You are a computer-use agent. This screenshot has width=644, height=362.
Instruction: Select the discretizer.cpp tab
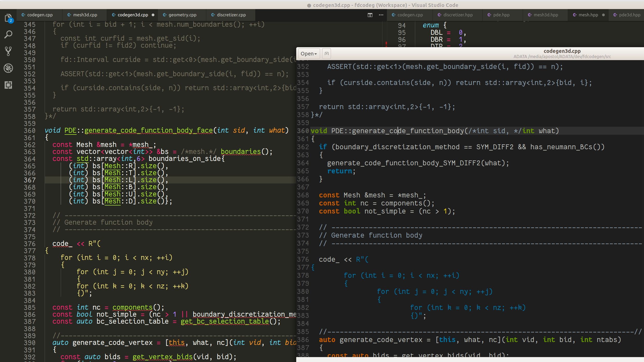[x=231, y=15]
